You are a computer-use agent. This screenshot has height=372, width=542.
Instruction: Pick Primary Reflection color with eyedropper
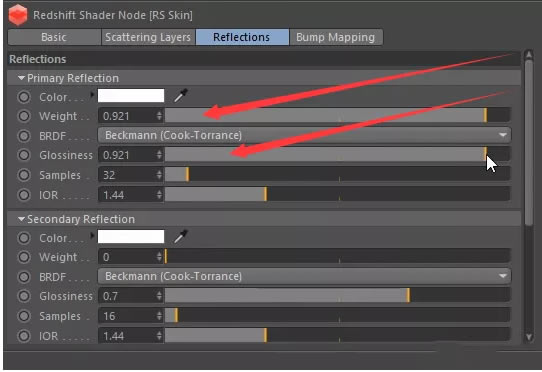[x=181, y=96]
